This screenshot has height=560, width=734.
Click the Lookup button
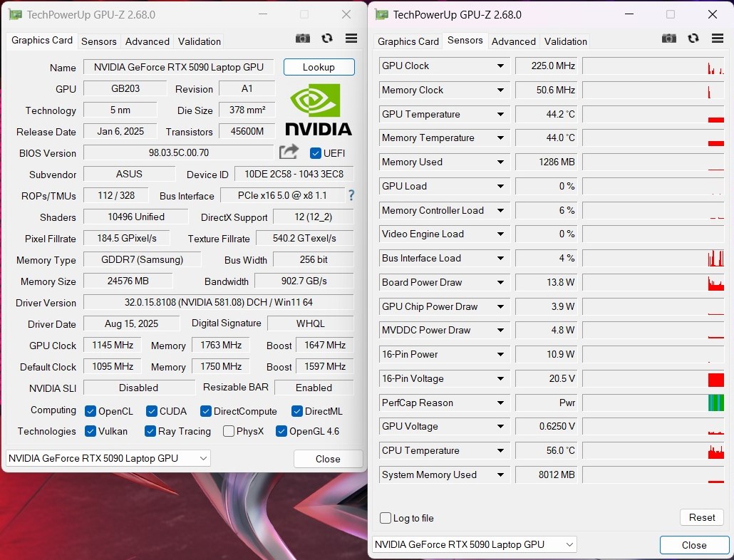[319, 67]
